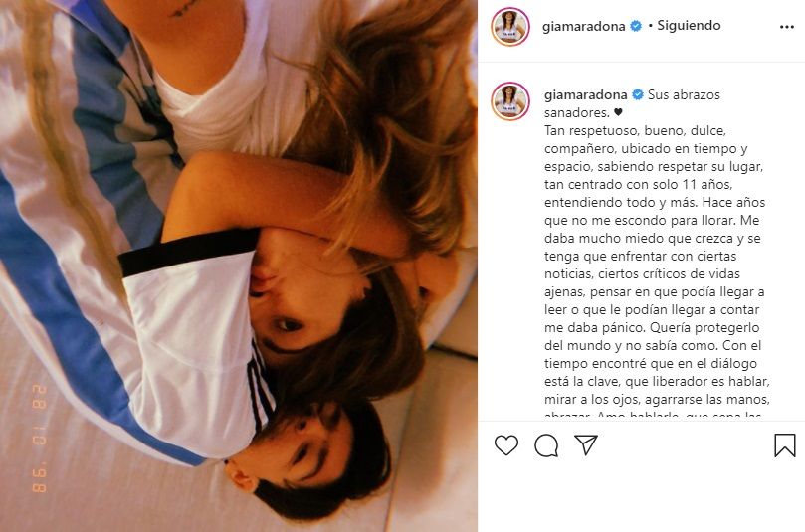Click the post photo of hugging people
Viewport: 805px width, 532px height.
coord(239,266)
